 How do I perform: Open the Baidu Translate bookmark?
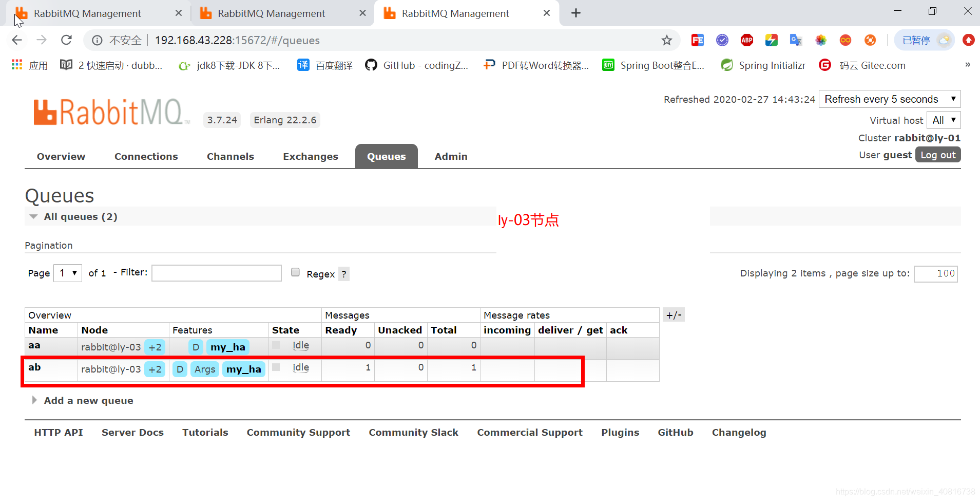tap(325, 65)
